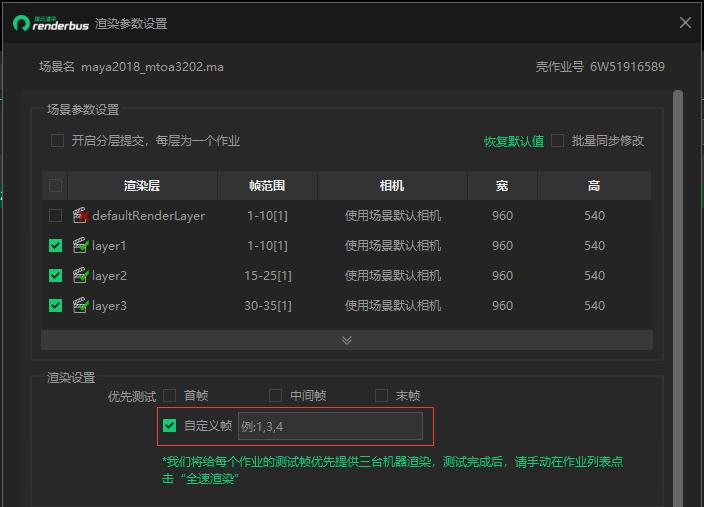Image resolution: width=704 pixels, height=507 pixels.
Task: Click layer1 width value 960
Action: click(502, 246)
